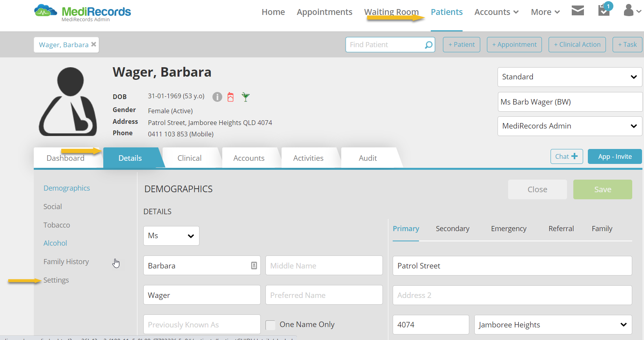Click the first name field Barbara
This screenshot has width=644, height=340.
coord(202,265)
